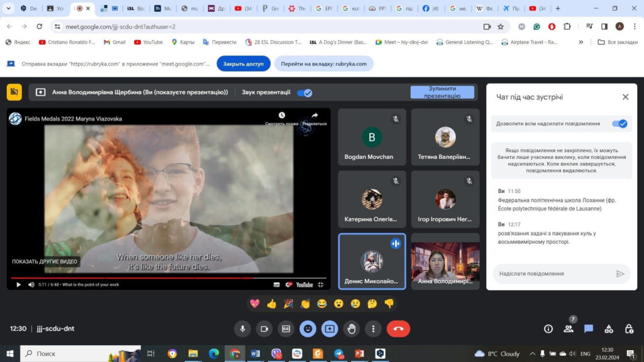Disable Дозволити всім надсилати повідомлення switch

pos(619,124)
